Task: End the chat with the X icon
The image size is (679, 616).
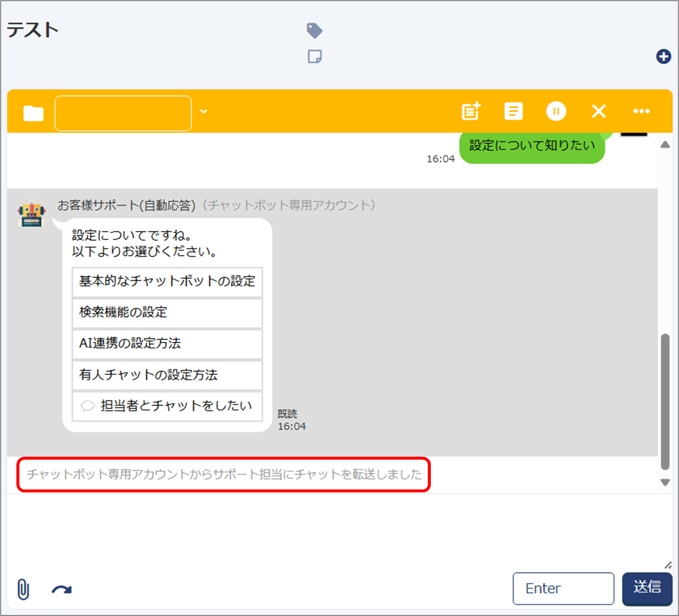Action: [599, 111]
